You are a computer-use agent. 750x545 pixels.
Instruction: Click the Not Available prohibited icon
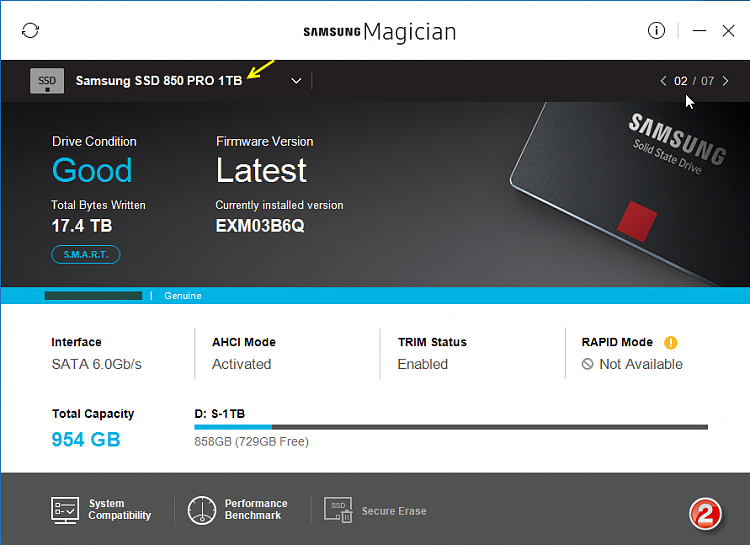tap(587, 364)
